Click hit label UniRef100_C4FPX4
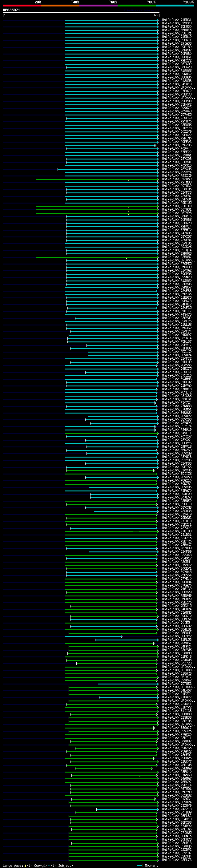The height and width of the screenshot is (868, 197). (x=177, y=646)
